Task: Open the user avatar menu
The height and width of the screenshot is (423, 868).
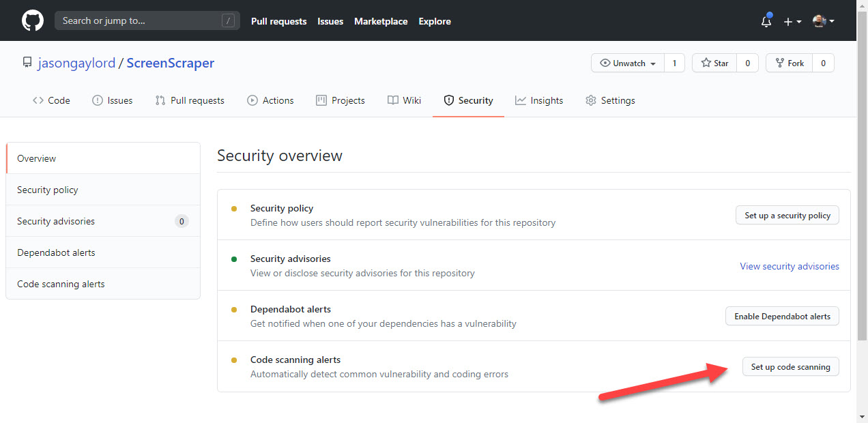Action: coord(824,21)
